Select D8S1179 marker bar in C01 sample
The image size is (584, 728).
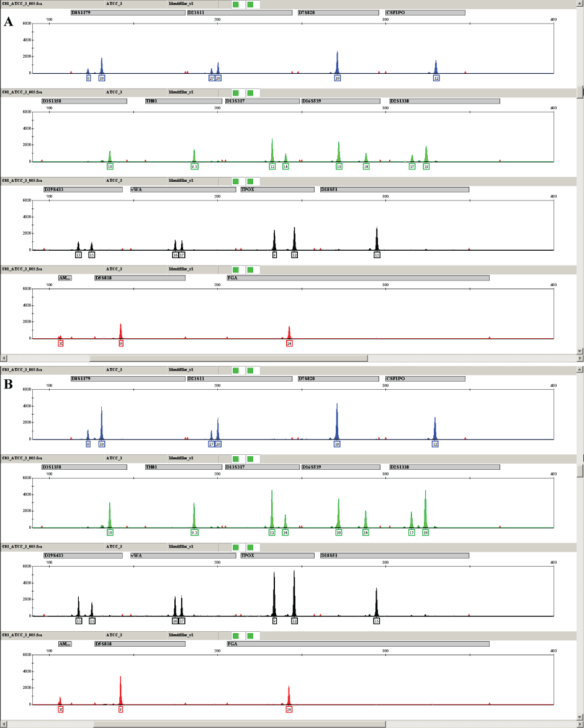coord(128,12)
